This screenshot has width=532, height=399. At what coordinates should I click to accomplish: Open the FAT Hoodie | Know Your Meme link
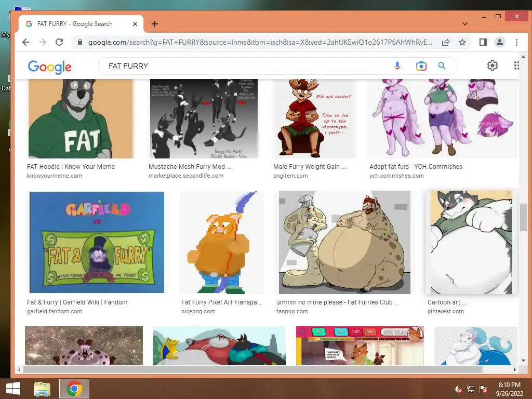click(x=71, y=167)
